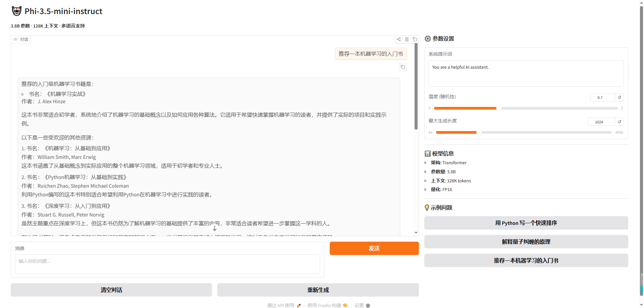Click the trash icon to clear chat
Image resolution: width=644 pixels, height=308 pixels.
tap(407, 39)
